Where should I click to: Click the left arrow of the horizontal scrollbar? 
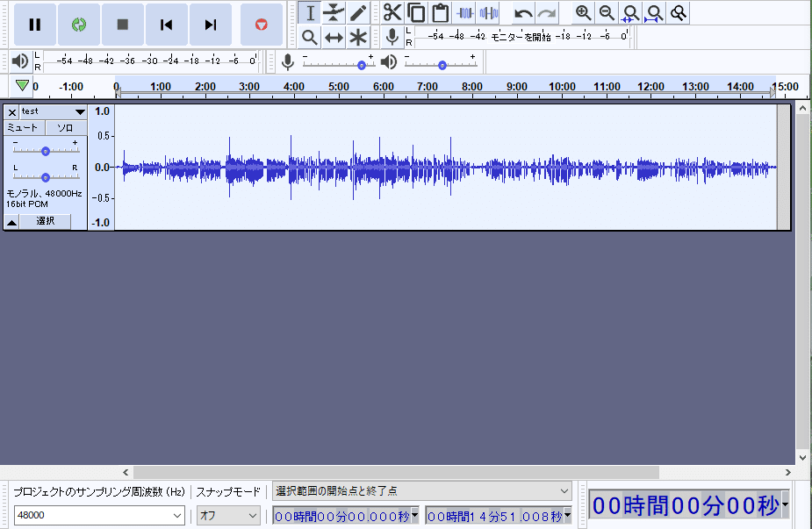(x=126, y=472)
